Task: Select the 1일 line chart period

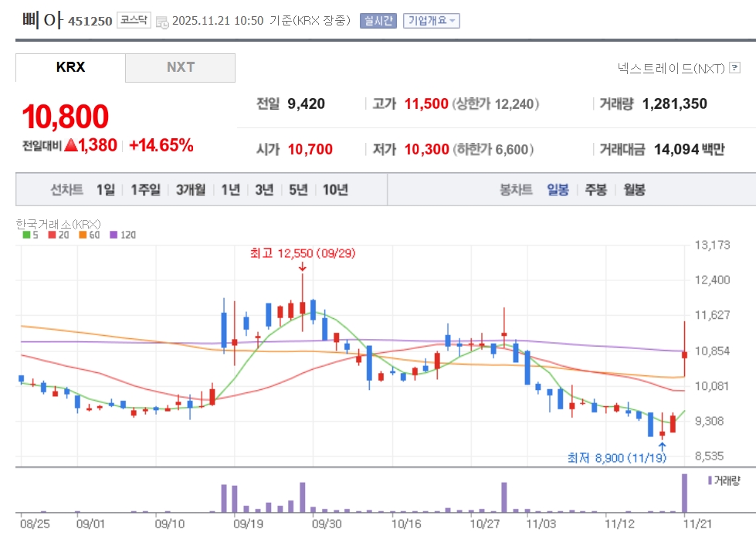Action: 106,189
